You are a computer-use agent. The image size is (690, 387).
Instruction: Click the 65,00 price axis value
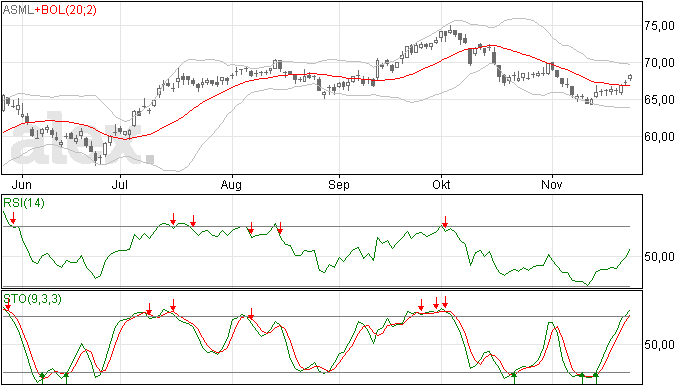659,100
